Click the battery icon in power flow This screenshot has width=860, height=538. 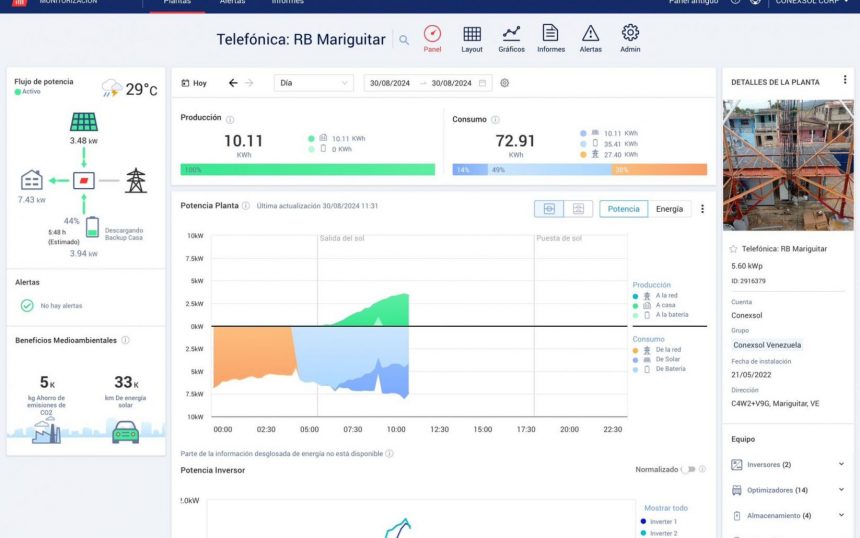pos(93,226)
